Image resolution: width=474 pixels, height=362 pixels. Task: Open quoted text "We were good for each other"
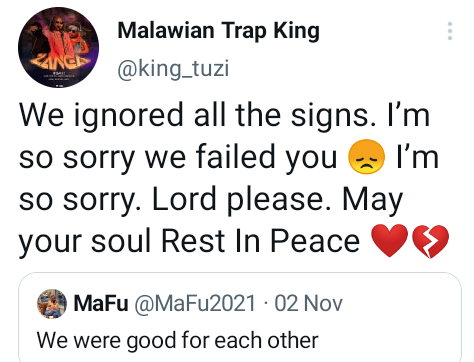coord(178,341)
